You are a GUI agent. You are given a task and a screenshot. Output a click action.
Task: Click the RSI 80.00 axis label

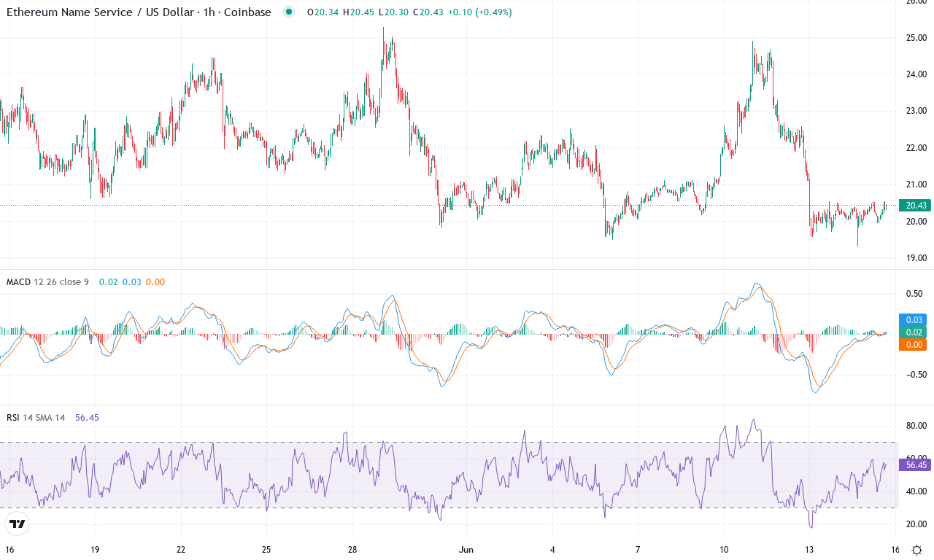point(915,425)
